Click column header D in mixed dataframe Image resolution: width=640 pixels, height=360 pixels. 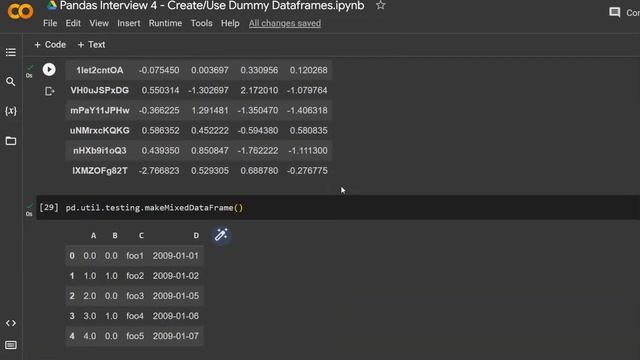(x=196, y=236)
